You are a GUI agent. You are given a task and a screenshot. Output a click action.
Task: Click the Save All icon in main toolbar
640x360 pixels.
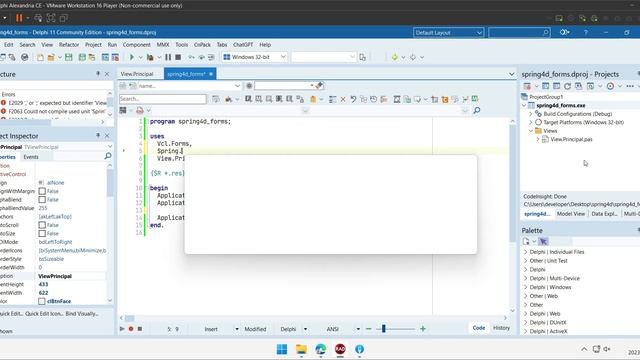tap(82, 57)
